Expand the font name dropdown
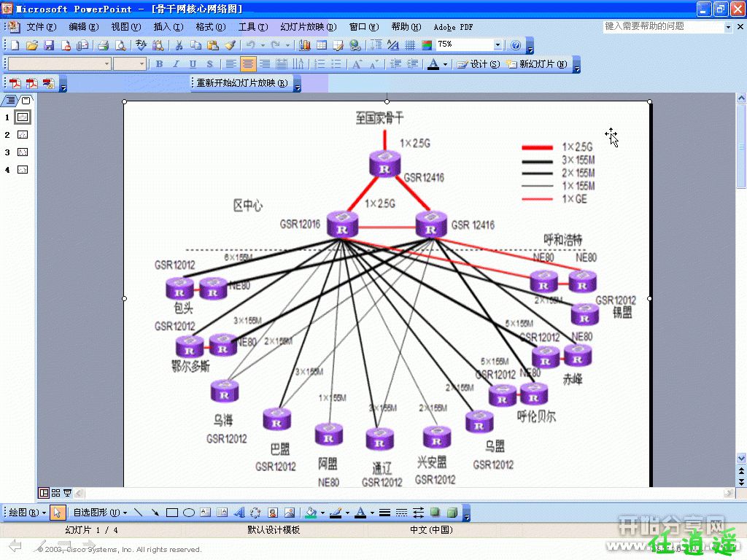The height and width of the screenshot is (560, 747). pyautogui.click(x=107, y=64)
